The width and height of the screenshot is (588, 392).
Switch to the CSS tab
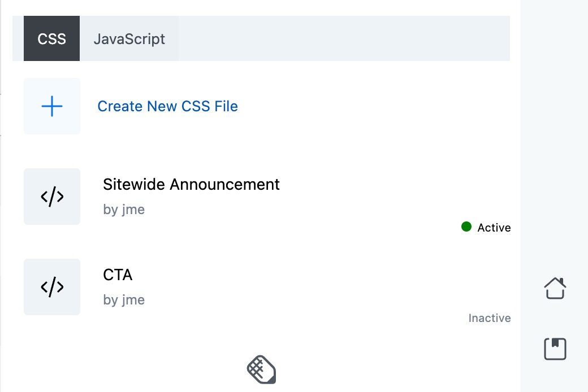[51, 38]
